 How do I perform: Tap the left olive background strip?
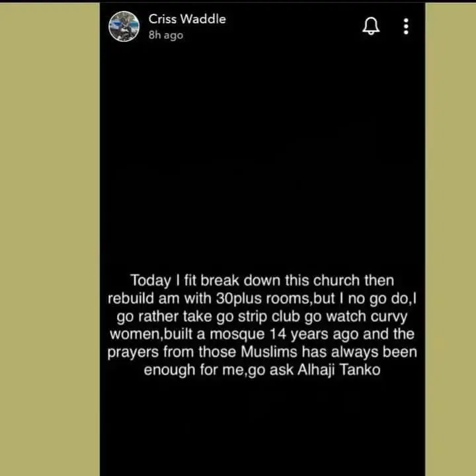pos(50,239)
